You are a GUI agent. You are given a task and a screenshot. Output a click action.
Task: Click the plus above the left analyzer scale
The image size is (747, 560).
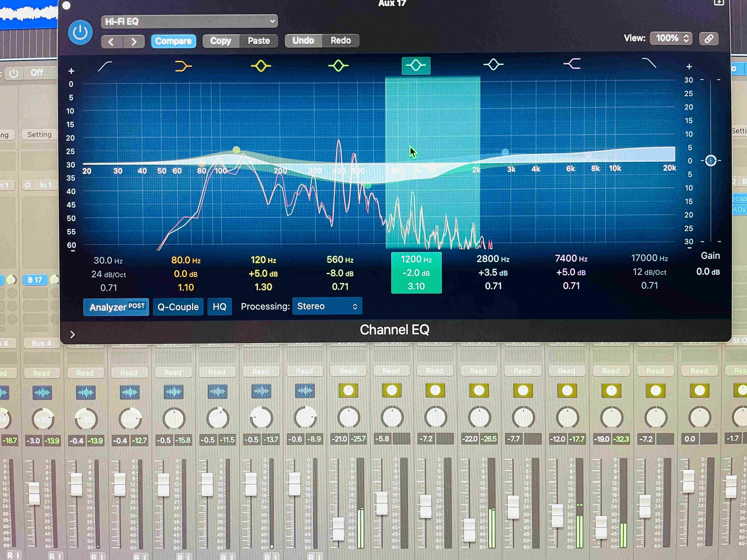(71, 71)
